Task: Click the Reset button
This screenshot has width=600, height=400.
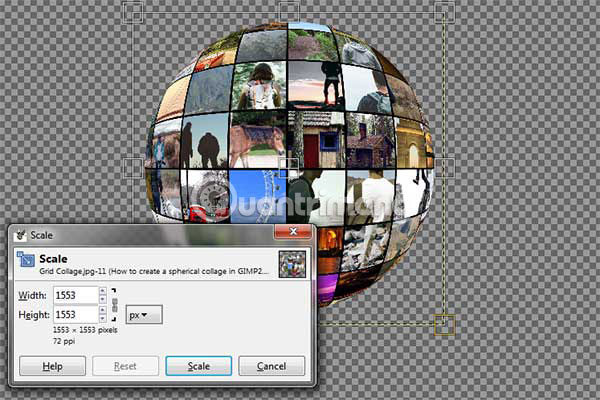Action: [x=126, y=366]
